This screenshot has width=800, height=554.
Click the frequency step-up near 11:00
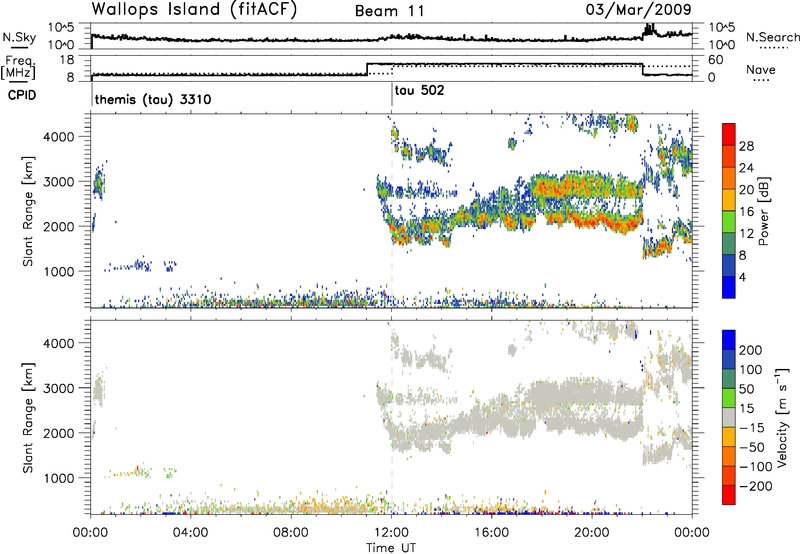click(367, 69)
